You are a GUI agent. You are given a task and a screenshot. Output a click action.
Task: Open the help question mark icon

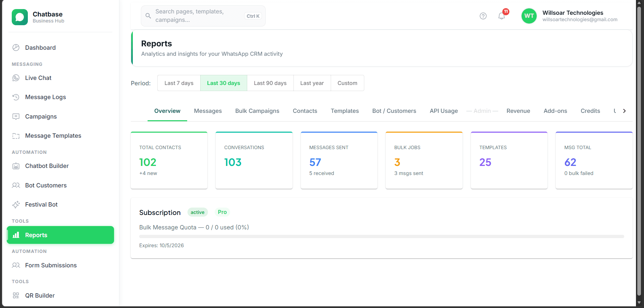(x=483, y=16)
